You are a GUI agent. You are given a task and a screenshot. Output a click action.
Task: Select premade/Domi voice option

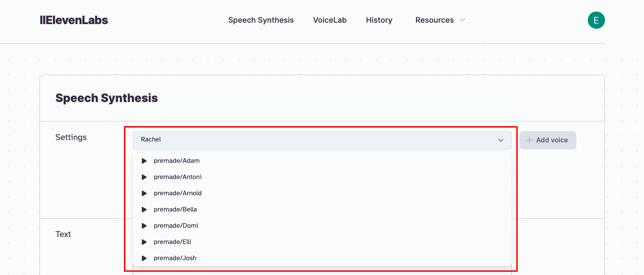click(x=176, y=226)
